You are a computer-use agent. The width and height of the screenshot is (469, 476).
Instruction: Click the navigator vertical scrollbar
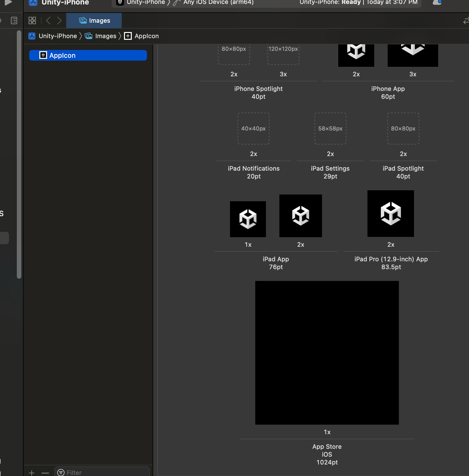tap(19, 154)
